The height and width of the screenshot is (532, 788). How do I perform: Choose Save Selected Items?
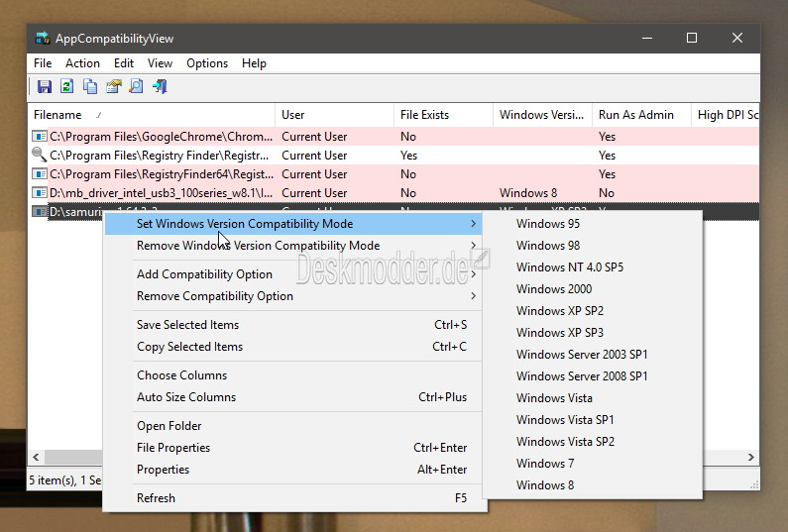pos(294,325)
